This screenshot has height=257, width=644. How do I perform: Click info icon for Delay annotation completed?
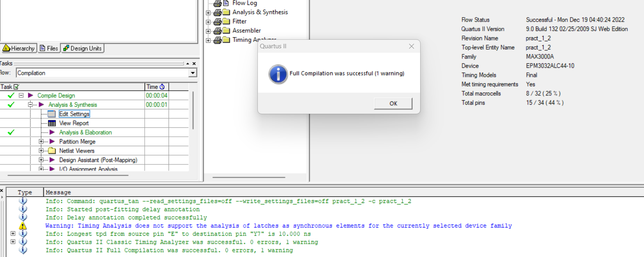23,217
